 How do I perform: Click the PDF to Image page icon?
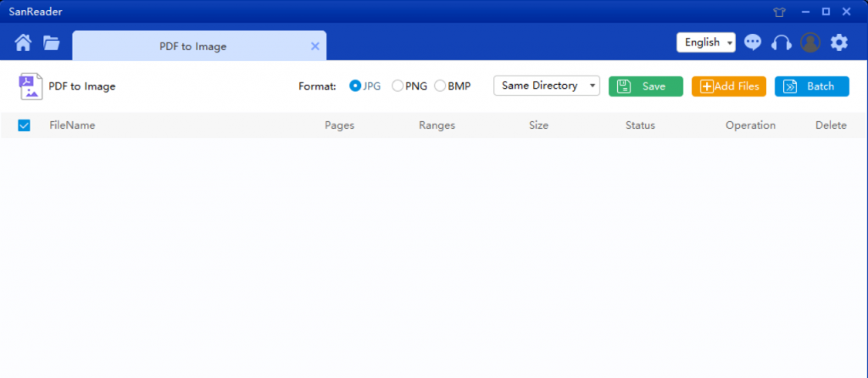tap(31, 86)
